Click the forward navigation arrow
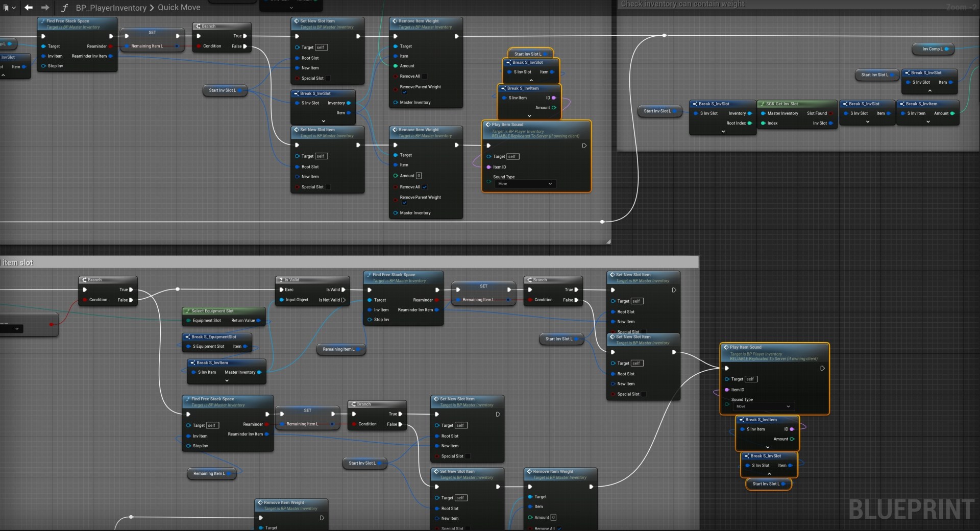 [45, 8]
